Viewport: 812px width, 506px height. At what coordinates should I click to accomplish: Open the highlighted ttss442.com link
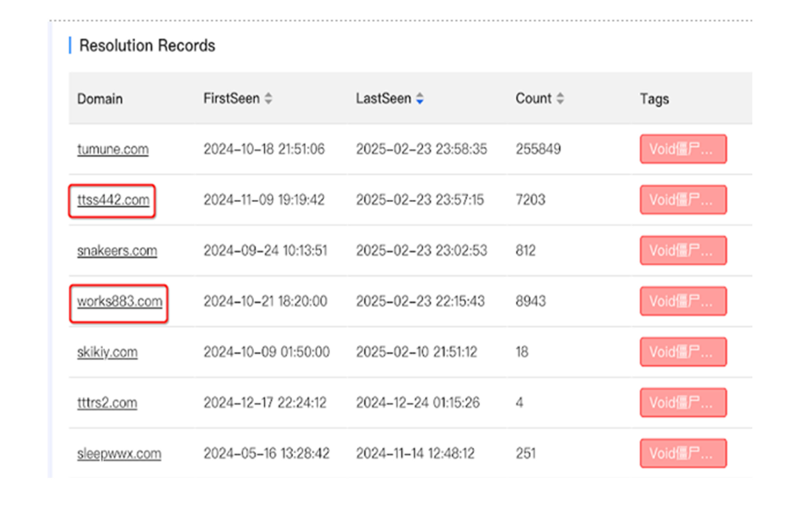113,200
